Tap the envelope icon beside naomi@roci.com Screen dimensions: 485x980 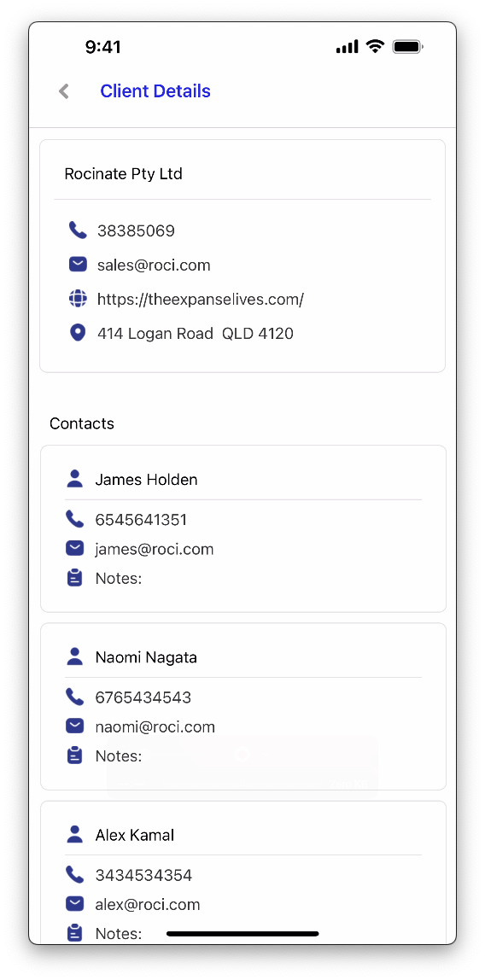point(74,726)
